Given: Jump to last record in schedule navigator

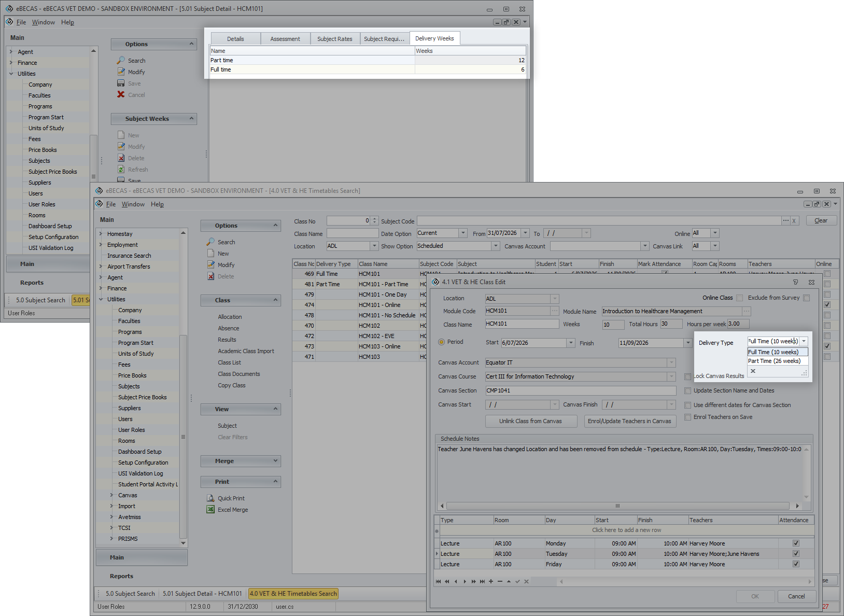Looking at the screenshot, I should tap(482, 581).
